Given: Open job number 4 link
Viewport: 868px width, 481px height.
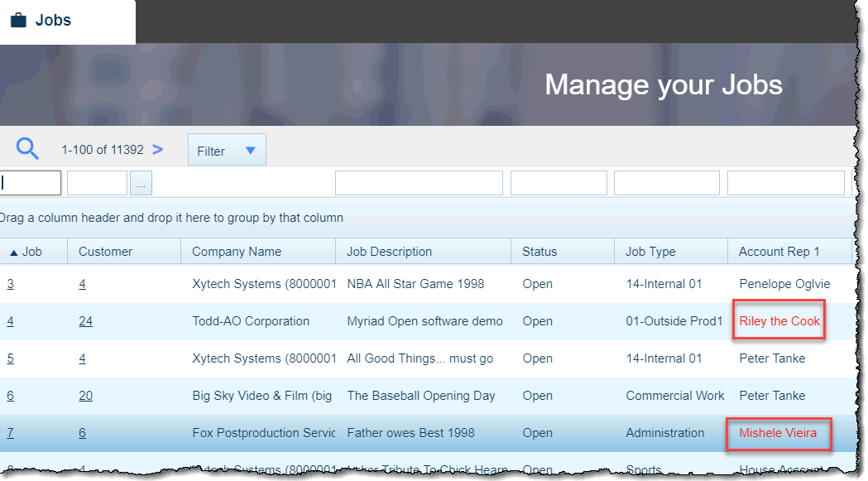Looking at the screenshot, I should click(x=11, y=321).
